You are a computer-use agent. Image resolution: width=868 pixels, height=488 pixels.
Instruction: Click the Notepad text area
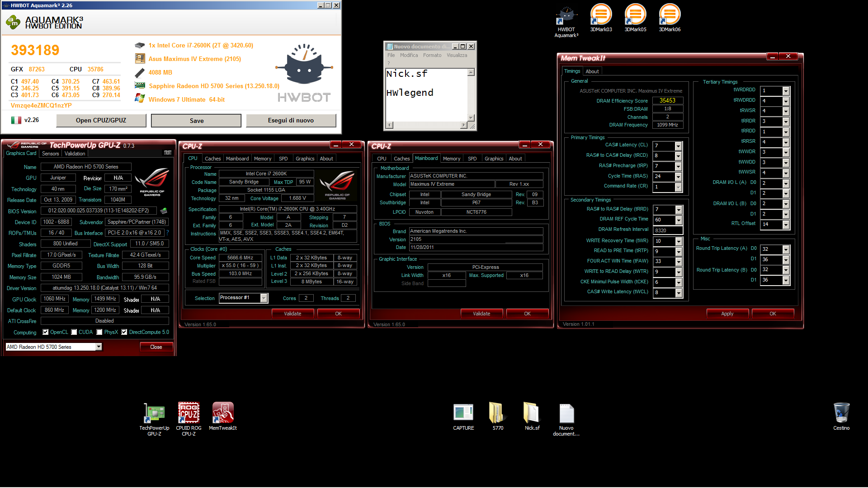[426, 95]
